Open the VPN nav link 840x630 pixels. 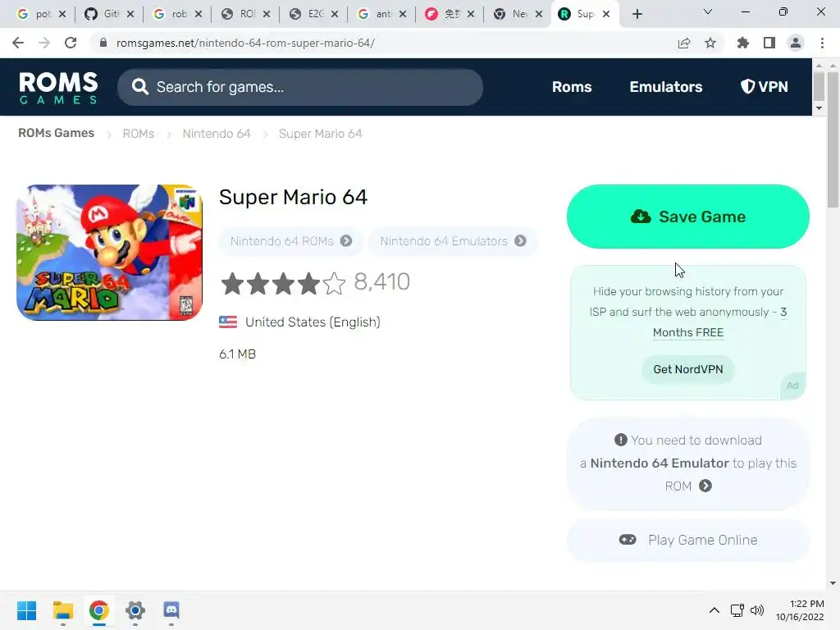(x=764, y=87)
